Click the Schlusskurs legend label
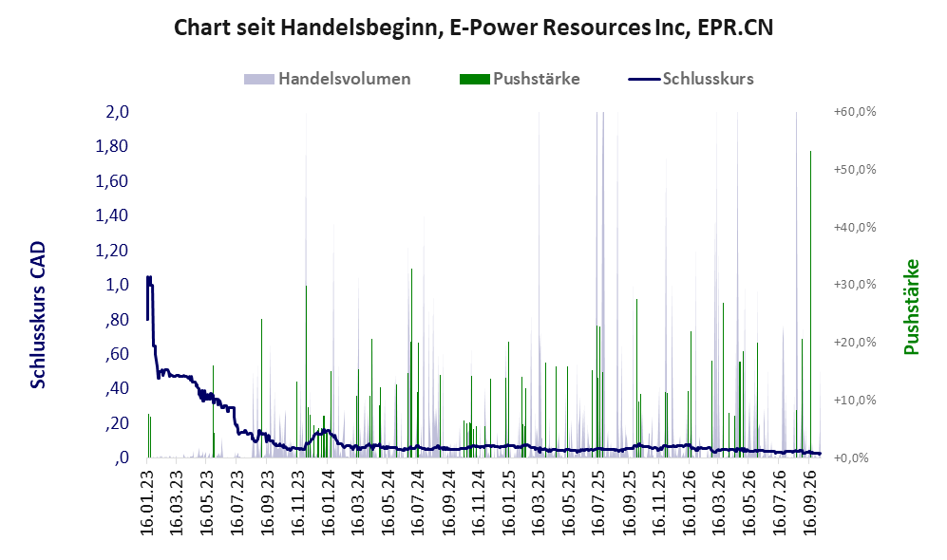947x560 pixels. [x=708, y=79]
